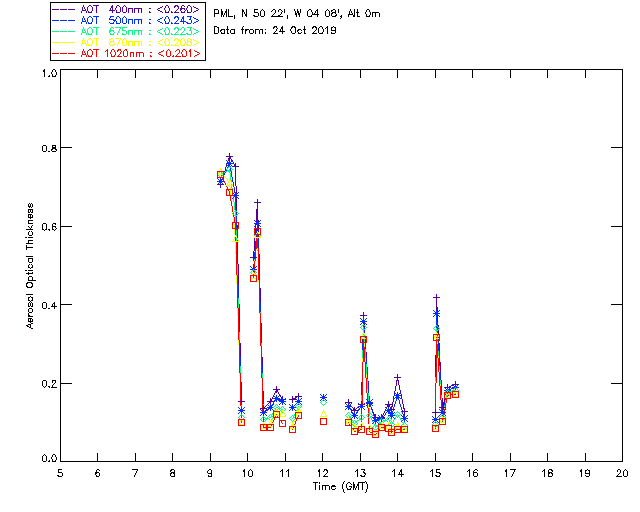Click the x-axis label 8
640x512 pixels.
173,473
